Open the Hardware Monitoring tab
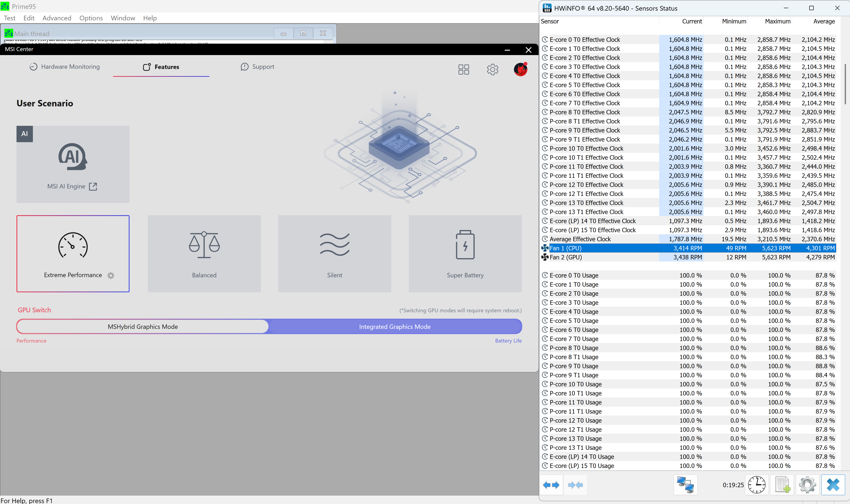This screenshot has height=504, width=850. [65, 67]
